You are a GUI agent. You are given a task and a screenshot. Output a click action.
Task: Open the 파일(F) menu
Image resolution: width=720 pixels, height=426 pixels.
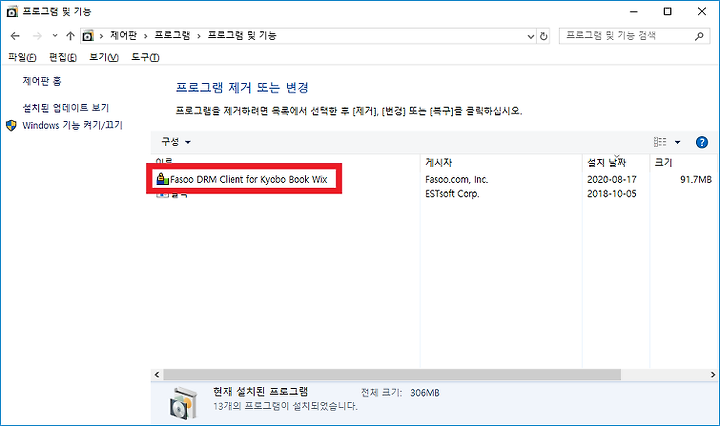click(22, 57)
